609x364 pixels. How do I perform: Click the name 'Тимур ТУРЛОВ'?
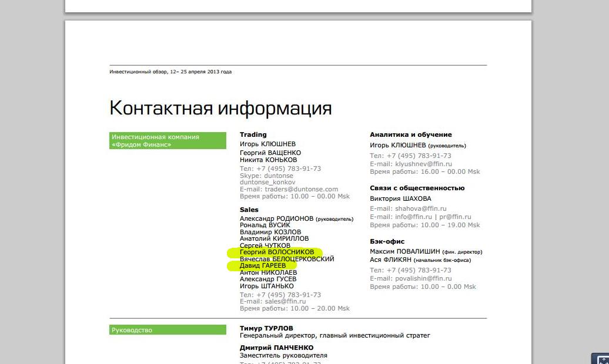tap(266, 328)
